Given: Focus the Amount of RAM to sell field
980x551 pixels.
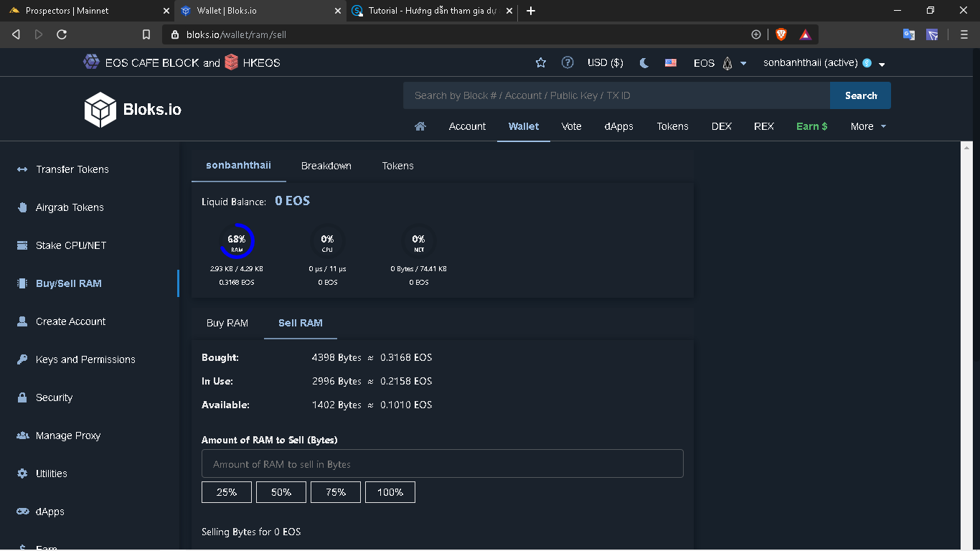Looking at the screenshot, I should [443, 464].
